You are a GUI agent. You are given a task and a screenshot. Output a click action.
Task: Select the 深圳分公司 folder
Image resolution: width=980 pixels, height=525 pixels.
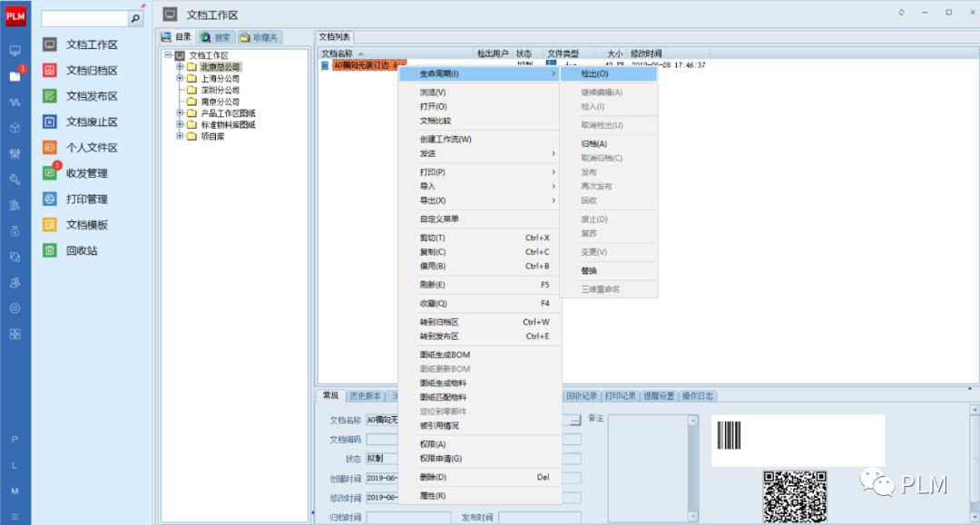pyautogui.click(x=220, y=90)
